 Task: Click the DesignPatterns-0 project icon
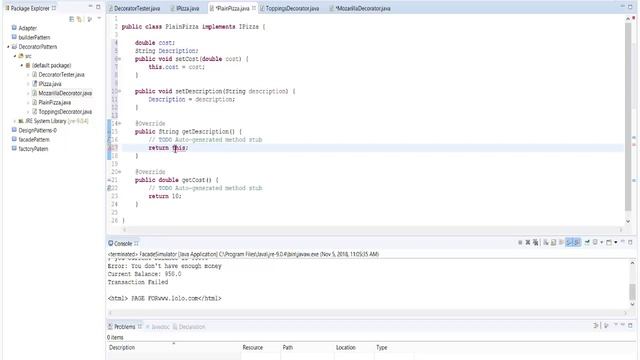tap(14, 130)
